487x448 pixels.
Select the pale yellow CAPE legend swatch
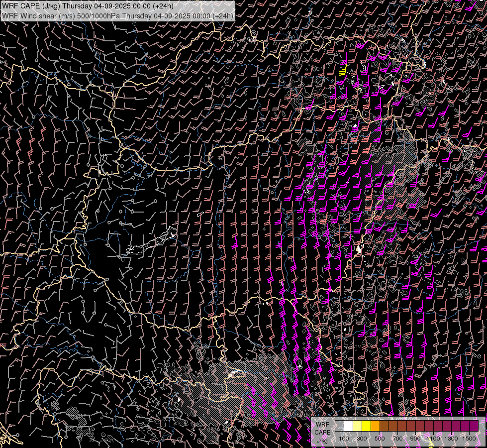(358, 426)
